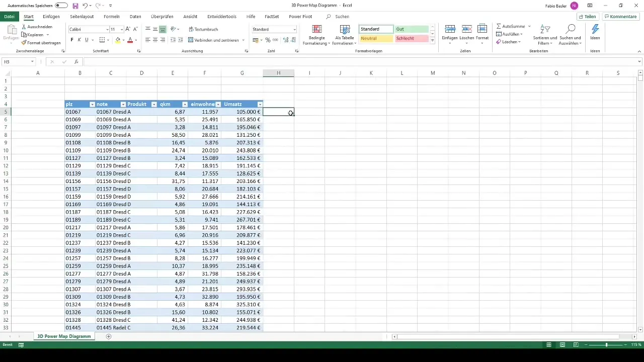The image size is (644, 362).
Task: Open the font size dropdown
Action: (x=122, y=30)
